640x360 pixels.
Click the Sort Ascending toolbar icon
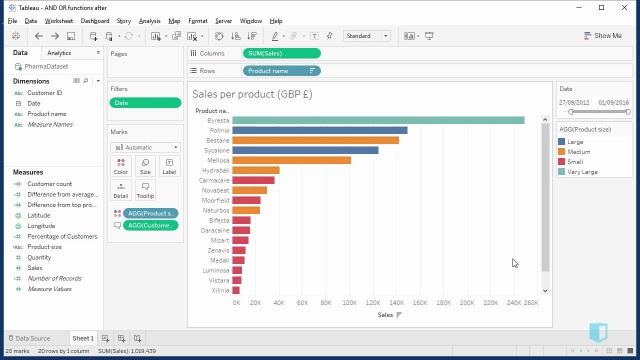pyautogui.click(x=236, y=36)
